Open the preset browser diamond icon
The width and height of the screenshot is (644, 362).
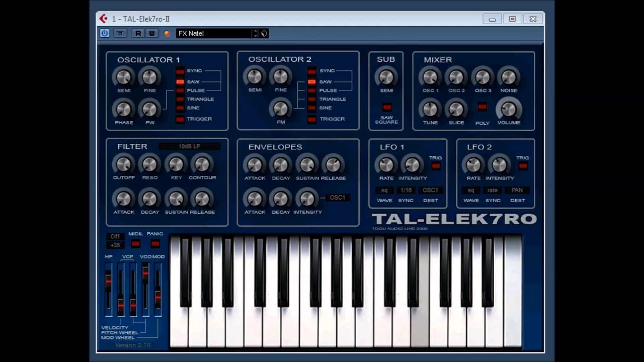[x=264, y=33]
